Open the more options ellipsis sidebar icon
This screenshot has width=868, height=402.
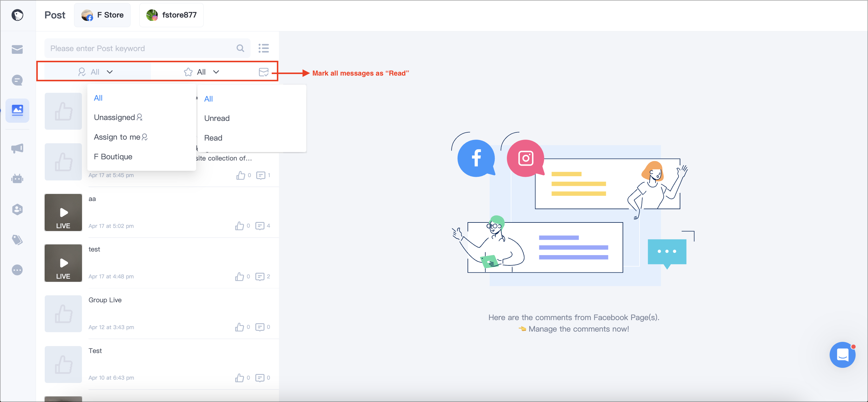pos(17,270)
